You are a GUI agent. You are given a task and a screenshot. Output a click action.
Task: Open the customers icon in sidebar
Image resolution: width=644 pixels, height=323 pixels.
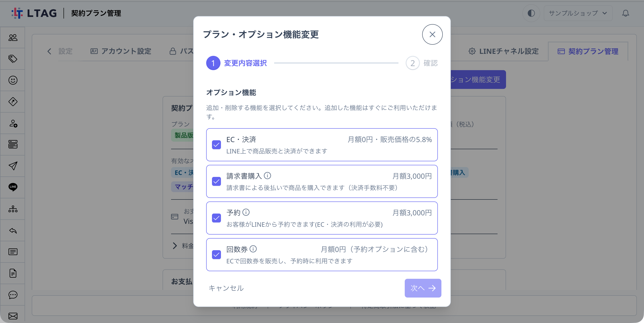click(x=13, y=38)
